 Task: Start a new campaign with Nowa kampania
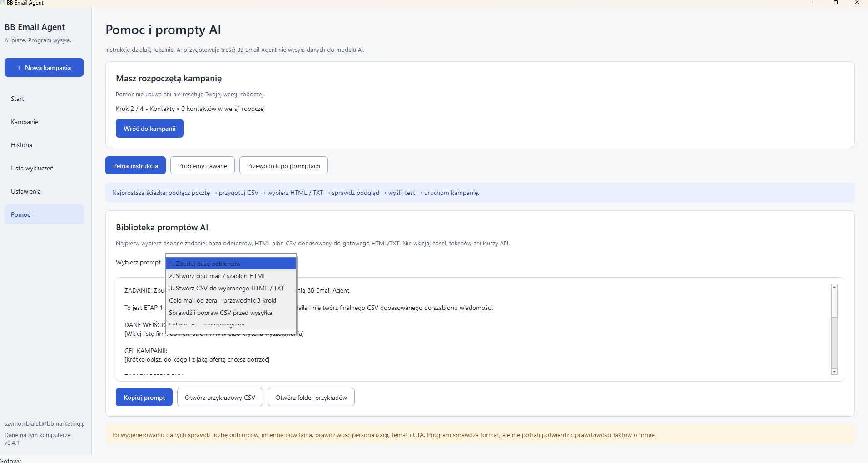point(44,68)
